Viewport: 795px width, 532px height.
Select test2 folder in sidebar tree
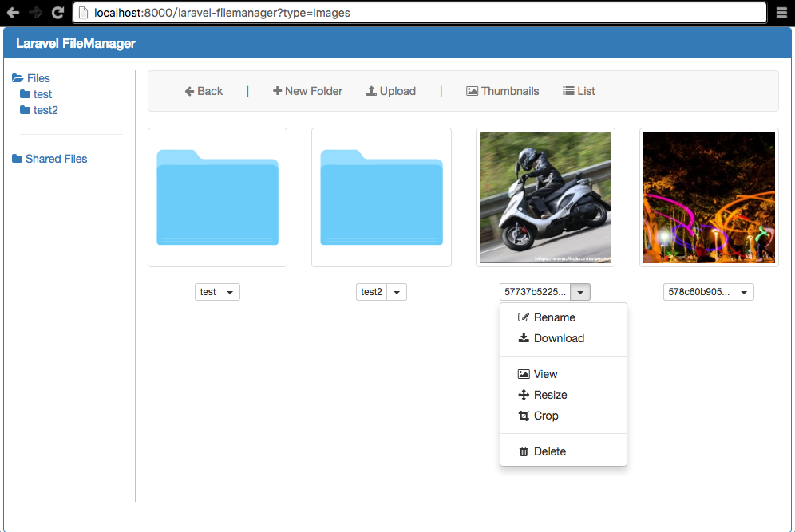(45, 110)
